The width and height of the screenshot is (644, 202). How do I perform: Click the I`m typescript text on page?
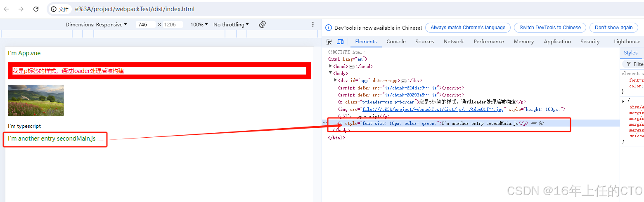click(24, 126)
